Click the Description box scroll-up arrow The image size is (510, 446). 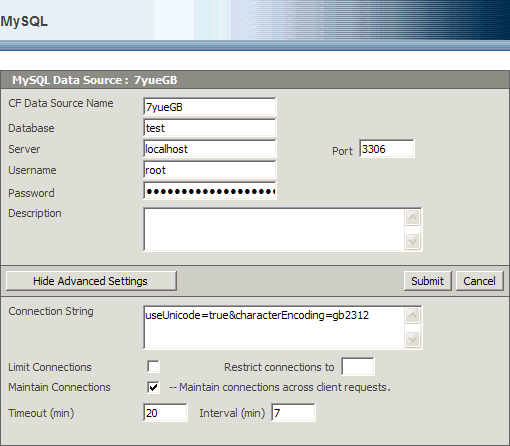click(412, 218)
